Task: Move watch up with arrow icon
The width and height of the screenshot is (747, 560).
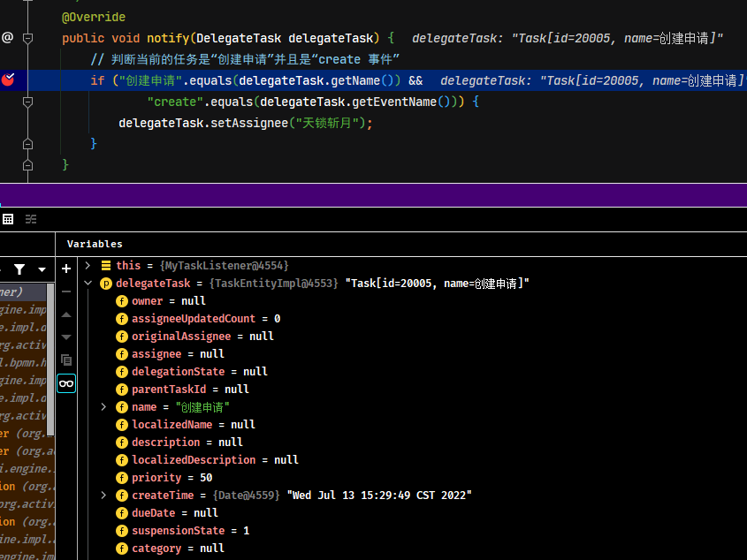Action: [x=66, y=314]
